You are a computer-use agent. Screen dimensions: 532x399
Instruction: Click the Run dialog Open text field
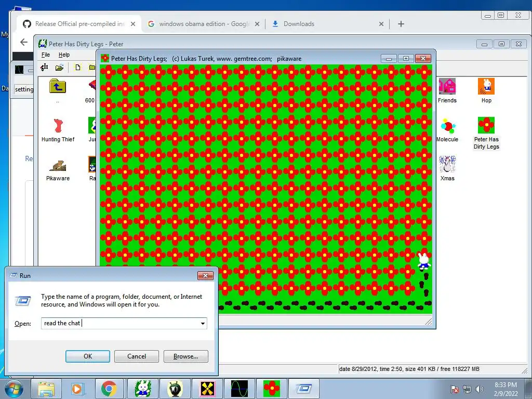pos(124,323)
